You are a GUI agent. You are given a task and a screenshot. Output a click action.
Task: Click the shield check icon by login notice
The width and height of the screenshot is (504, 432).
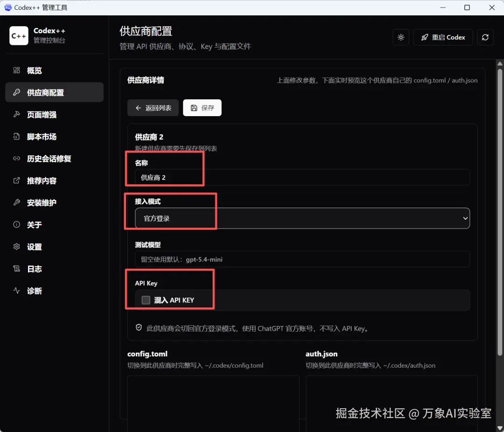[139, 327]
